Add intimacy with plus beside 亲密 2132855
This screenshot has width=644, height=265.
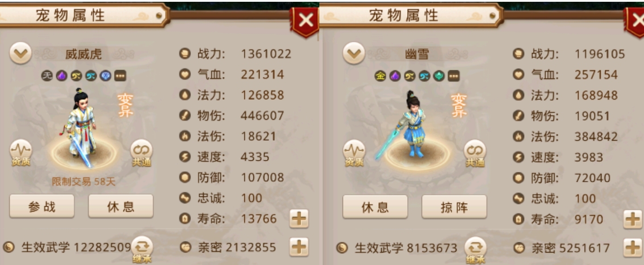click(x=299, y=247)
